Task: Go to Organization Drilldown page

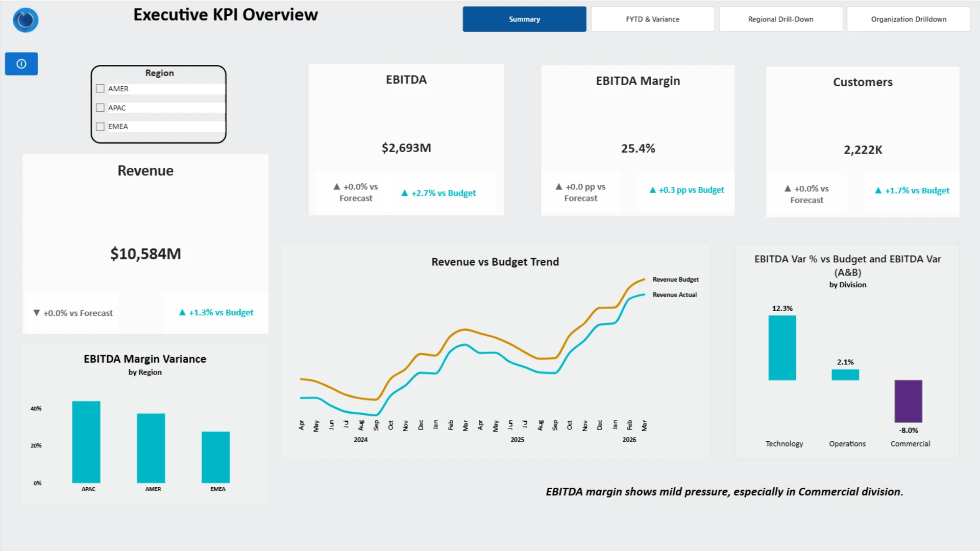Action: point(908,19)
